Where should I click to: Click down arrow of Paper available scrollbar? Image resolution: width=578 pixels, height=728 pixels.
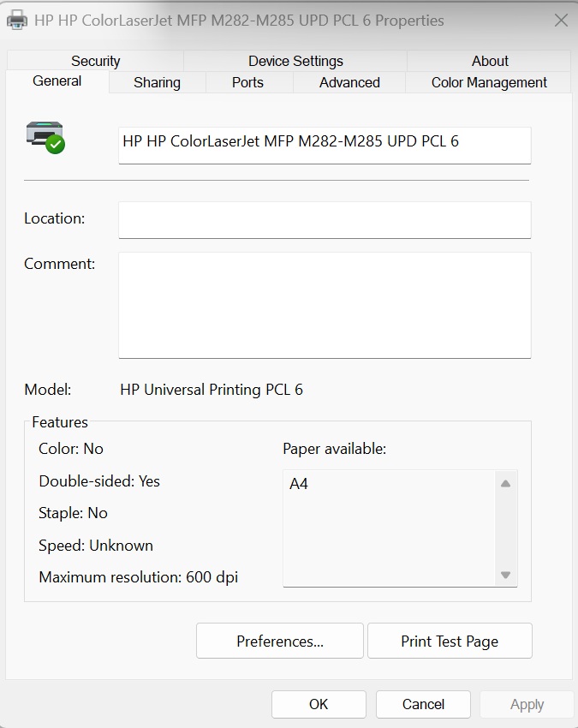point(505,576)
